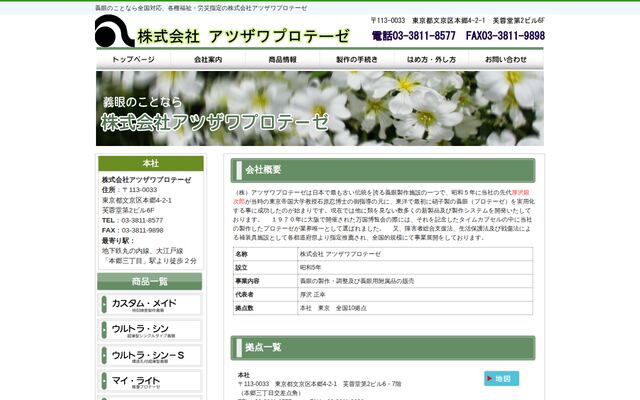Open the トップページ menu item
The image size is (640, 400).
(133, 60)
